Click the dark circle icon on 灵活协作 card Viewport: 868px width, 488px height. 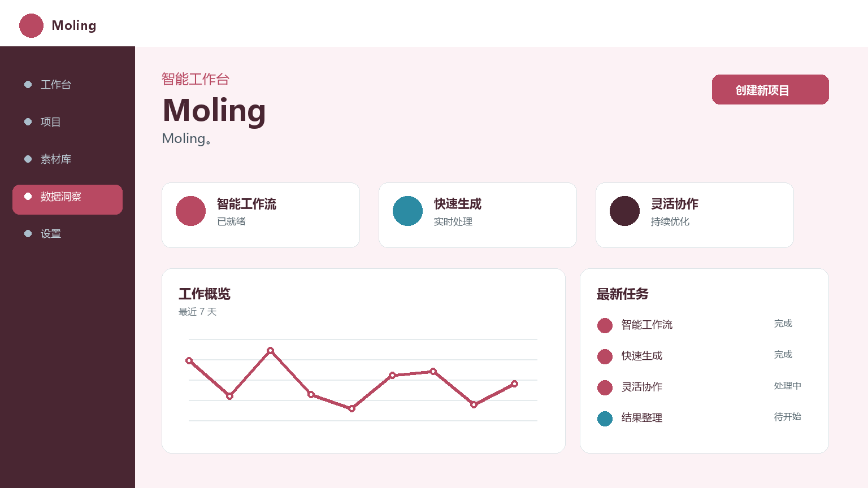click(x=624, y=211)
